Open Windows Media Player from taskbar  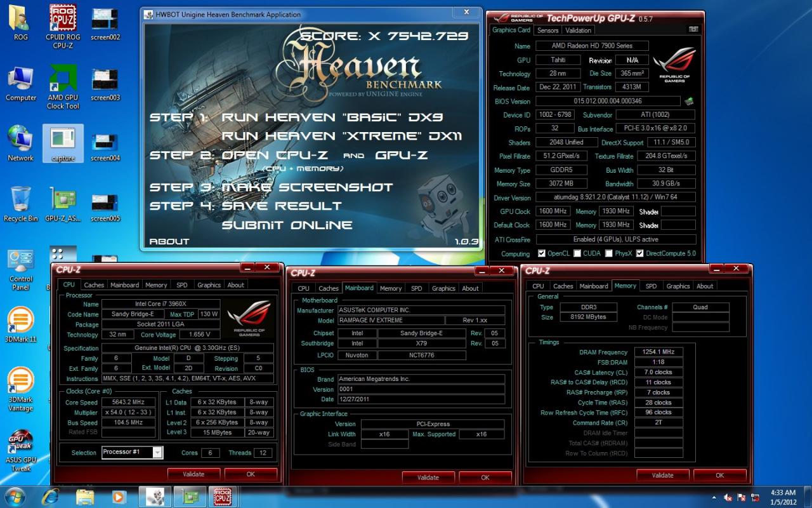pyautogui.click(x=119, y=496)
